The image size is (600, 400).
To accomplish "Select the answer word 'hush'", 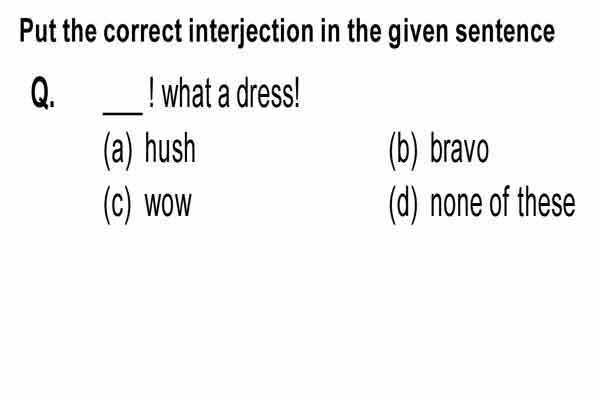I will point(170,149).
